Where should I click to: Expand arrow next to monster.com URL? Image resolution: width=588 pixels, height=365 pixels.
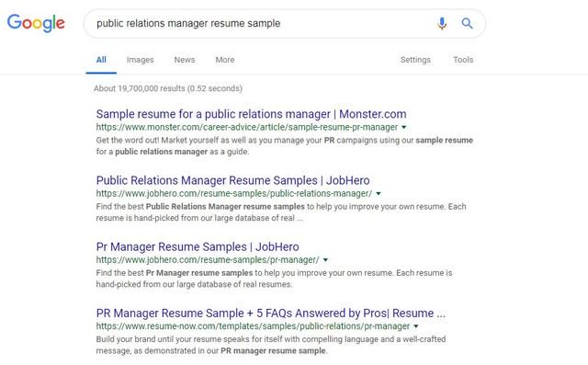[x=404, y=127]
